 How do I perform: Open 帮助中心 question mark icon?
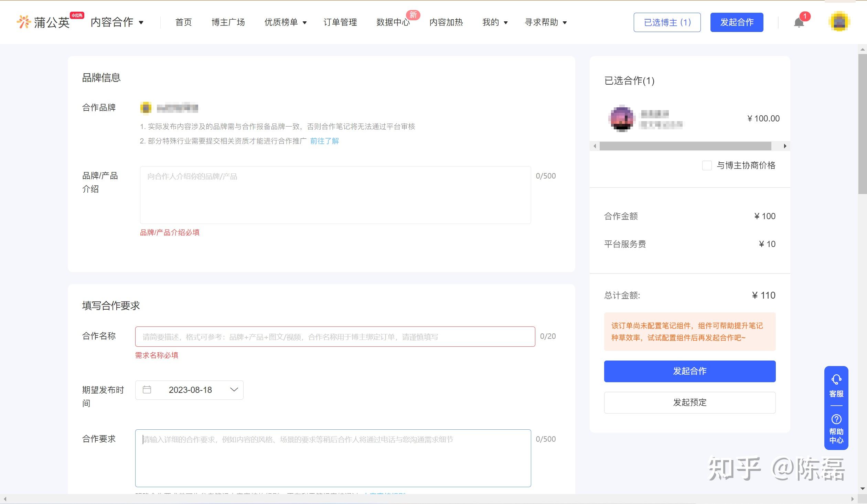pos(836,419)
